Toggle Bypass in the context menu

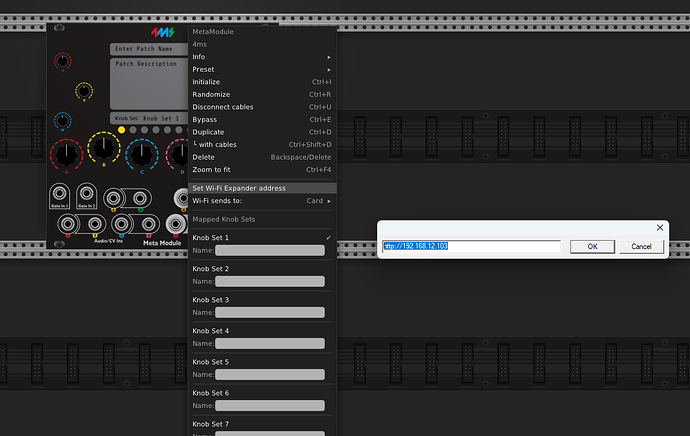(x=262, y=120)
